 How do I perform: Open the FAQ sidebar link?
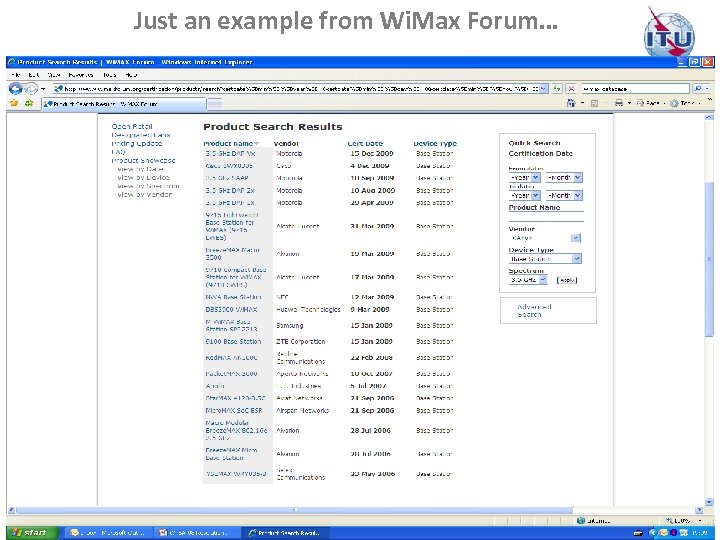tap(118, 152)
